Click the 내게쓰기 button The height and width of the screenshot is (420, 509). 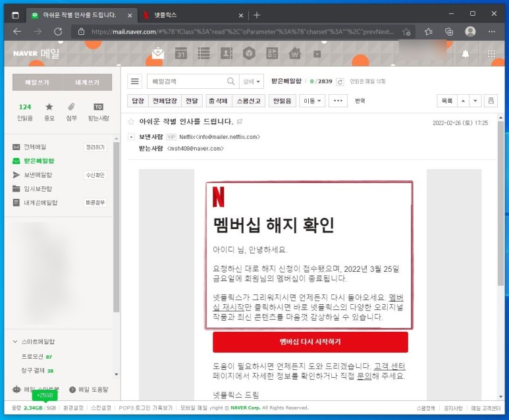87,82
